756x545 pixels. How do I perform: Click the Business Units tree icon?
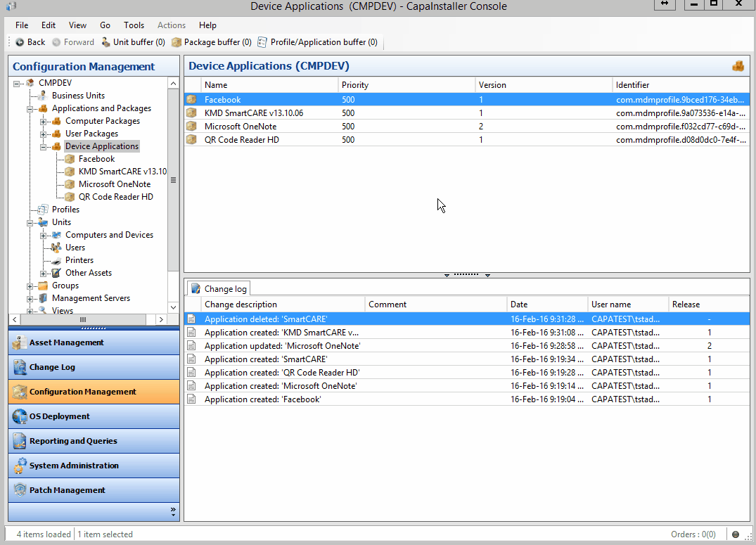tap(43, 96)
